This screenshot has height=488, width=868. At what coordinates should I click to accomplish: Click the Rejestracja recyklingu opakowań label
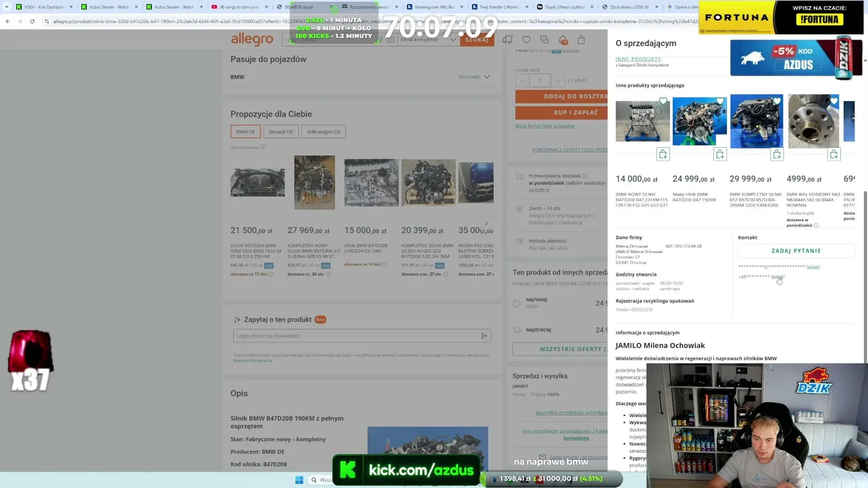[655, 301]
